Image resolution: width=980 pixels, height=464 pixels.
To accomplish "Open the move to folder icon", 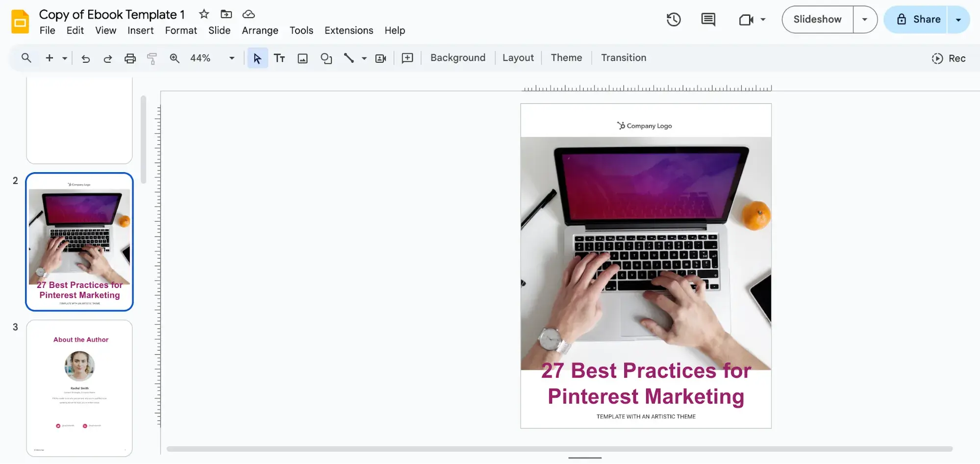I will click(226, 14).
